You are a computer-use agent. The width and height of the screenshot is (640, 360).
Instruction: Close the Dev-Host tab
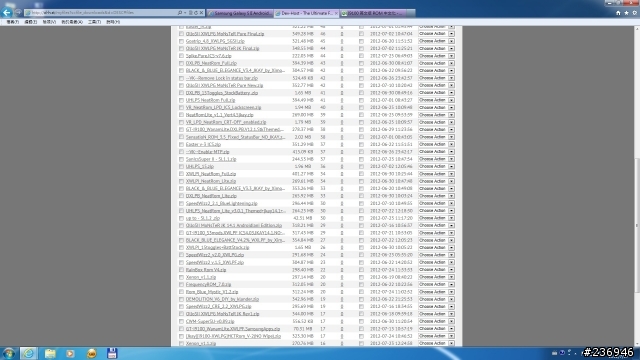336,13
